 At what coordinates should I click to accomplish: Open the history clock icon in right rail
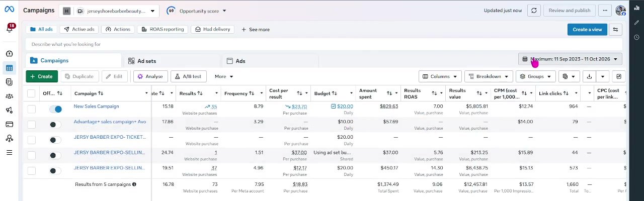pos(636,37)
